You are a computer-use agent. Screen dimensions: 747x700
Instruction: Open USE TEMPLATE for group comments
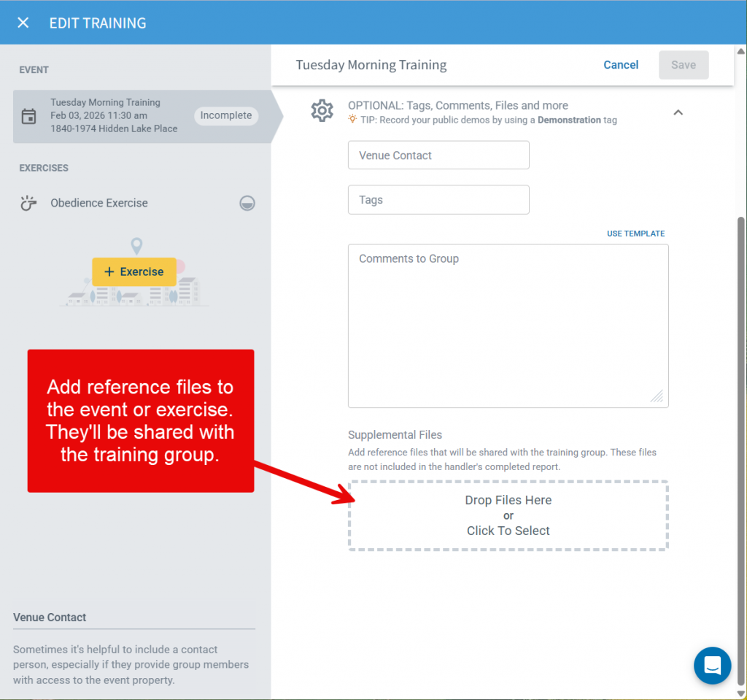click(635, 233)
